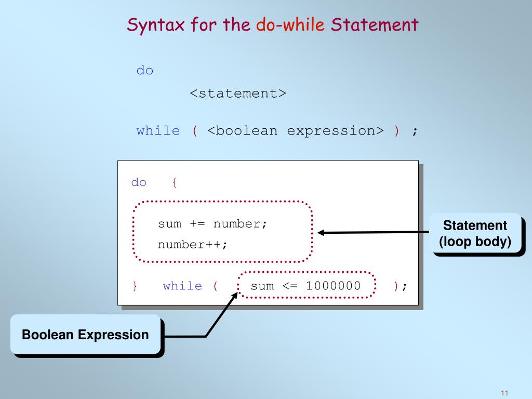Click the slide number 11
This screenshot has height=399, width=532.
[x=504, y=393]
